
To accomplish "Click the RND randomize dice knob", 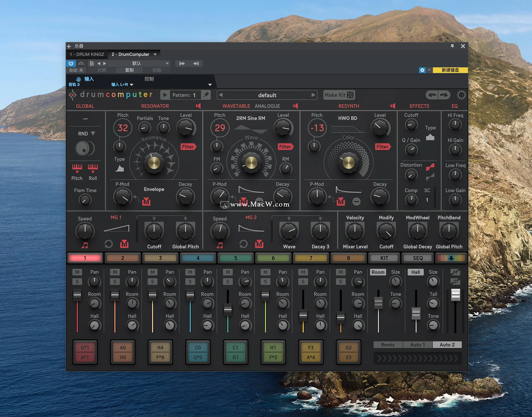I will [85, 148].
